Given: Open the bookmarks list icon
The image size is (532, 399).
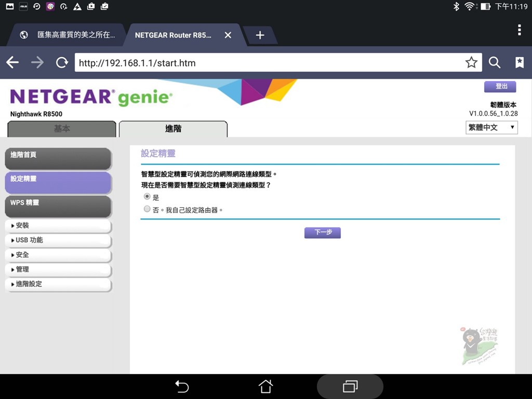Looking at the screenshot, I should [x=520, y=62].
